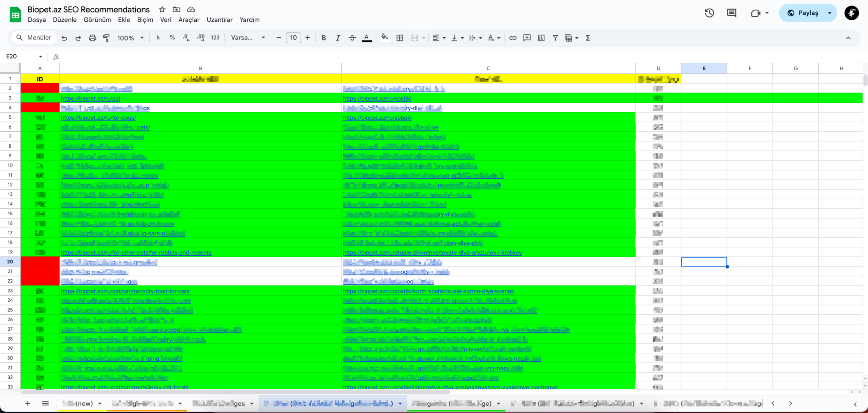Viewport: 868px width, 413px height.
Task: Select the Paint format tool
Action: tap(106, 38)
